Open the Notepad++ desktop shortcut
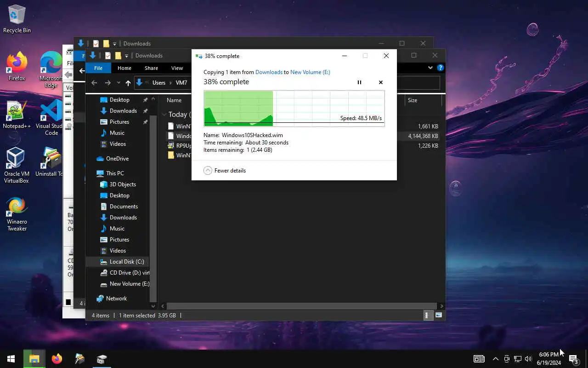 point(17,115)
